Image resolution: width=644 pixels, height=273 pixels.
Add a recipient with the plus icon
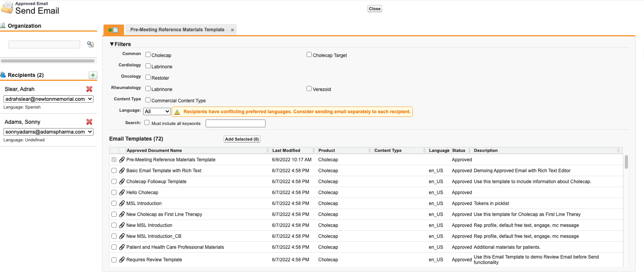click(93, 75)
